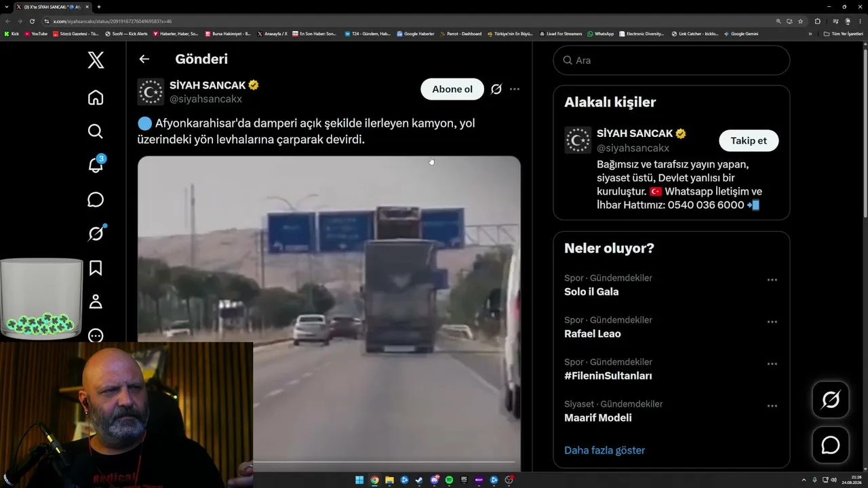Open SİYAH SANCAK avatar on the post
The width and height of the screenshot is (868, 488).
click(151, 92)
